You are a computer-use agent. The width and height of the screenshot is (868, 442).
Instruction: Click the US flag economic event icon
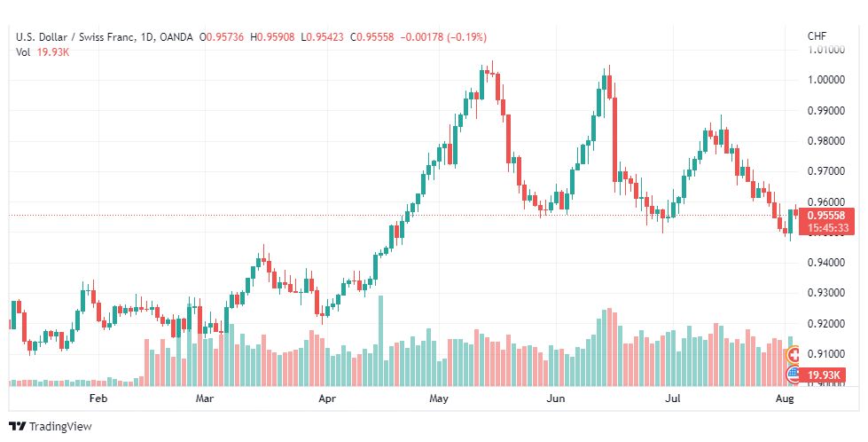792,373
